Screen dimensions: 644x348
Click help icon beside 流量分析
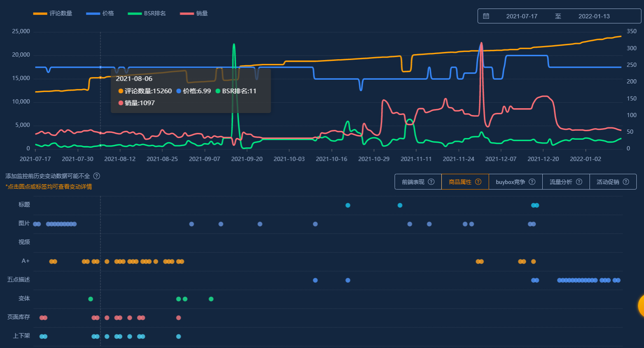(579, 182)
